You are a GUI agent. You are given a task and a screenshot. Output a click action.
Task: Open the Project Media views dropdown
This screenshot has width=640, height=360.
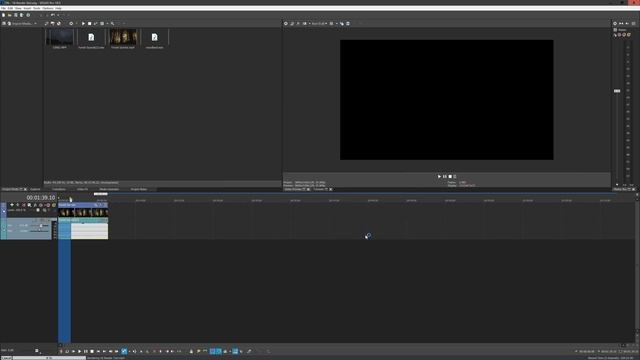(x=103, y=24)
